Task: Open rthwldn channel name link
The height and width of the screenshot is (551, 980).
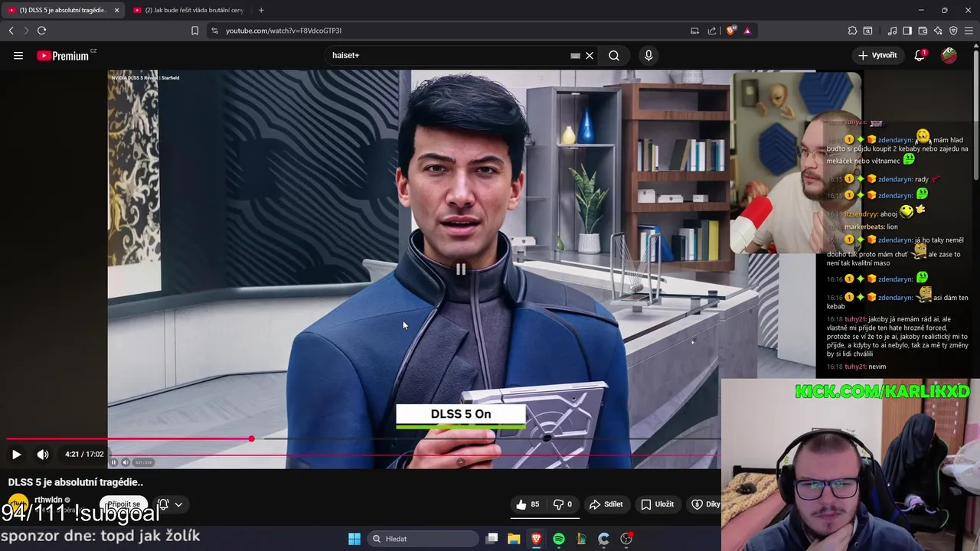Action: click(x=48, y=500)
